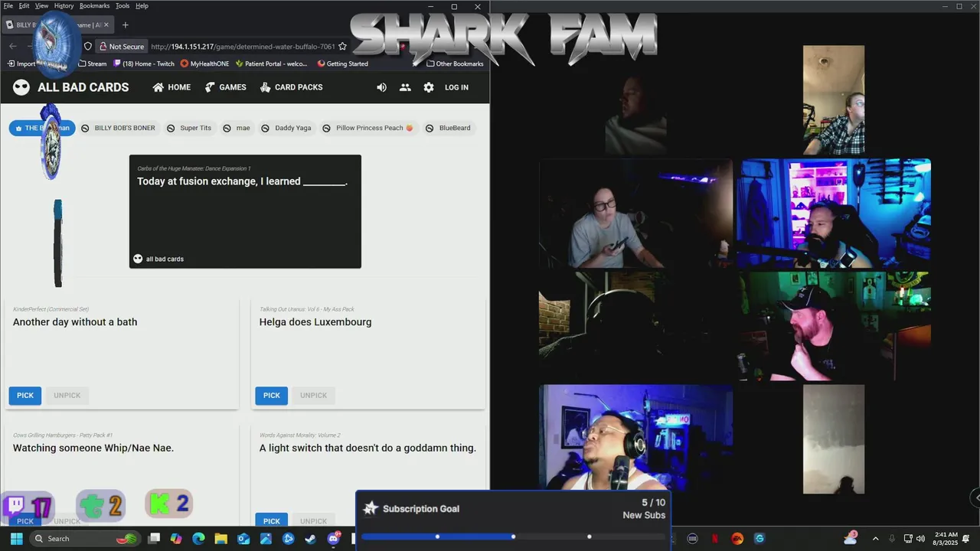980x551 pixels.
Task: Open the settings gear in the game header
Action: pyautogui.click(x=429, y=87)
